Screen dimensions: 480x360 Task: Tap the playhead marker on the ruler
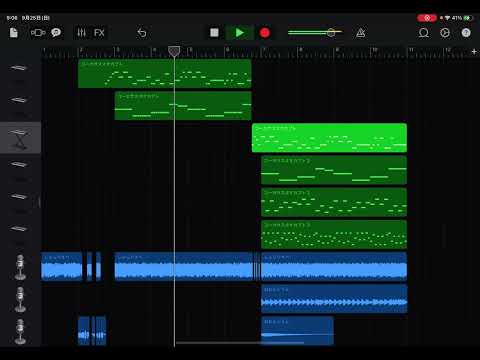[174, 51]
